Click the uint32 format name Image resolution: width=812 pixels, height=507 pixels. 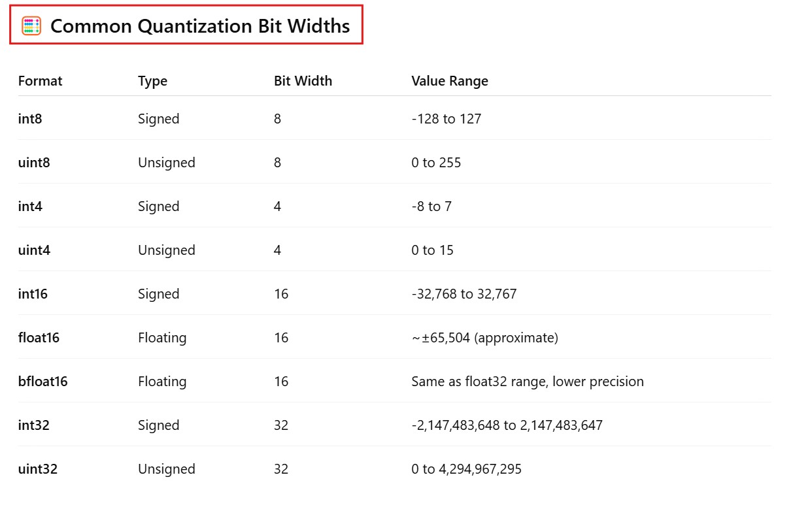(38, 469)
